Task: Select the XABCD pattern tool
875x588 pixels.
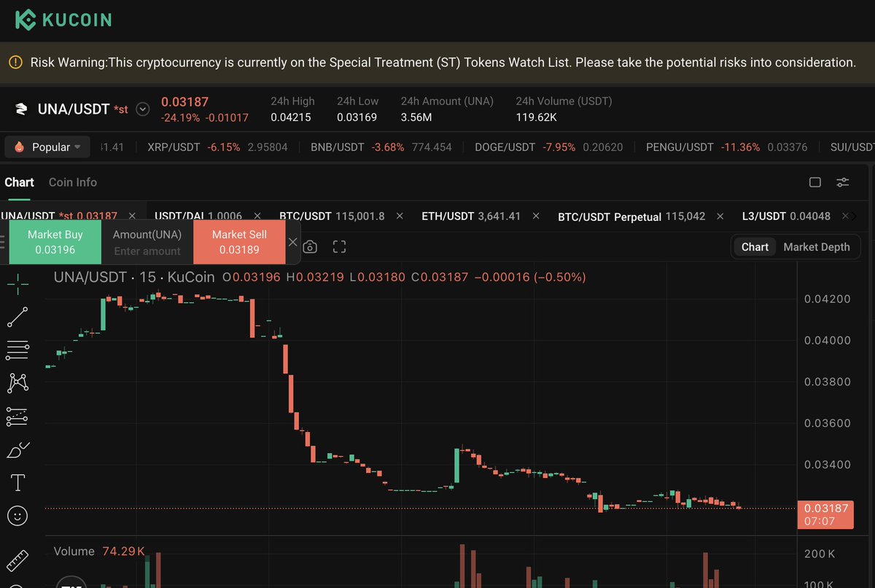Action: [17, 383]
